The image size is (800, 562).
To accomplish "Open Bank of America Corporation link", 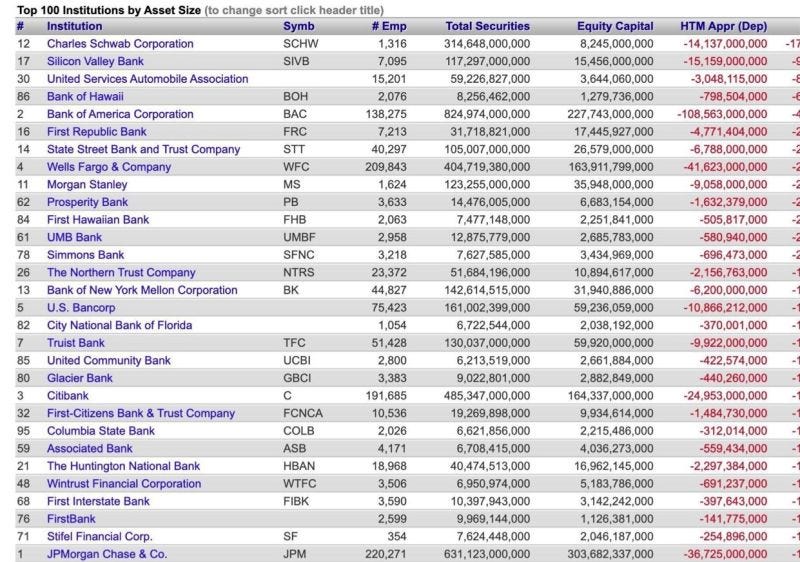I will [120, 114].
